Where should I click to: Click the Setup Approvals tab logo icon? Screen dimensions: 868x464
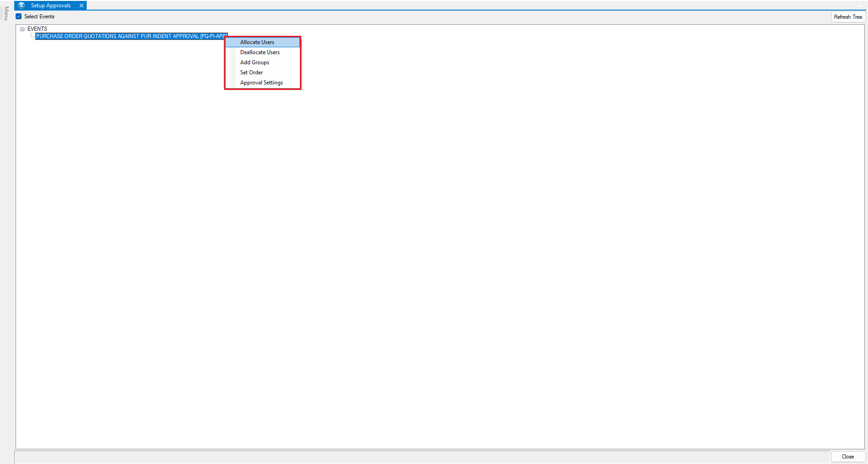[21, 6]
